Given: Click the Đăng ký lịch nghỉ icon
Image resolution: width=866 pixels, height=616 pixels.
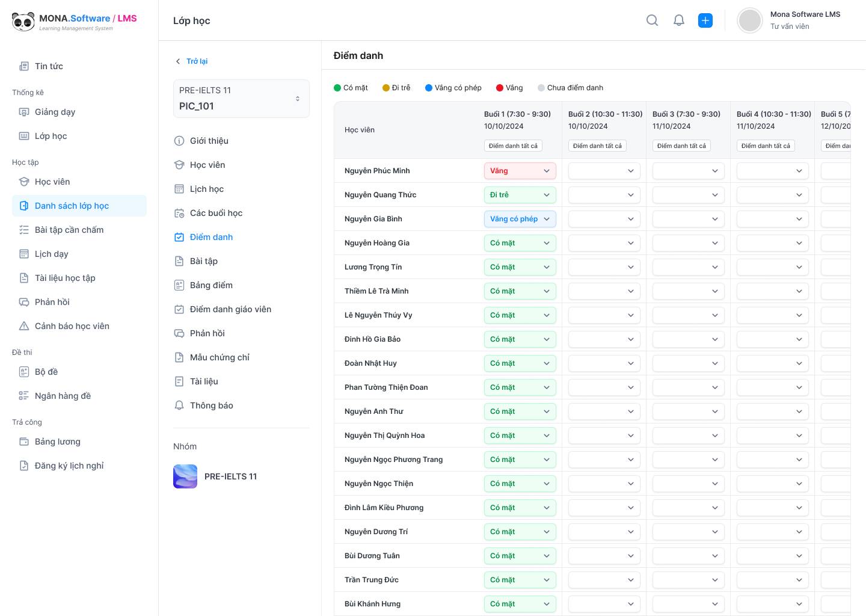Looking at the screenshot, I should coord(24,466).
